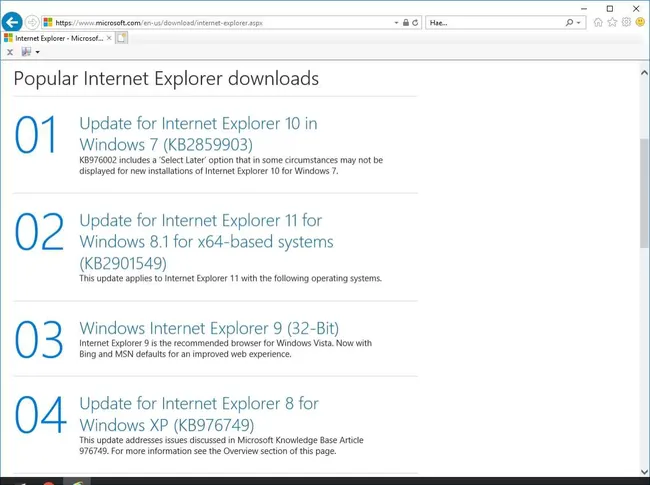Open the Tools gear menu
The height and width of the screenshot is (485, 650).
pos(626,22)
